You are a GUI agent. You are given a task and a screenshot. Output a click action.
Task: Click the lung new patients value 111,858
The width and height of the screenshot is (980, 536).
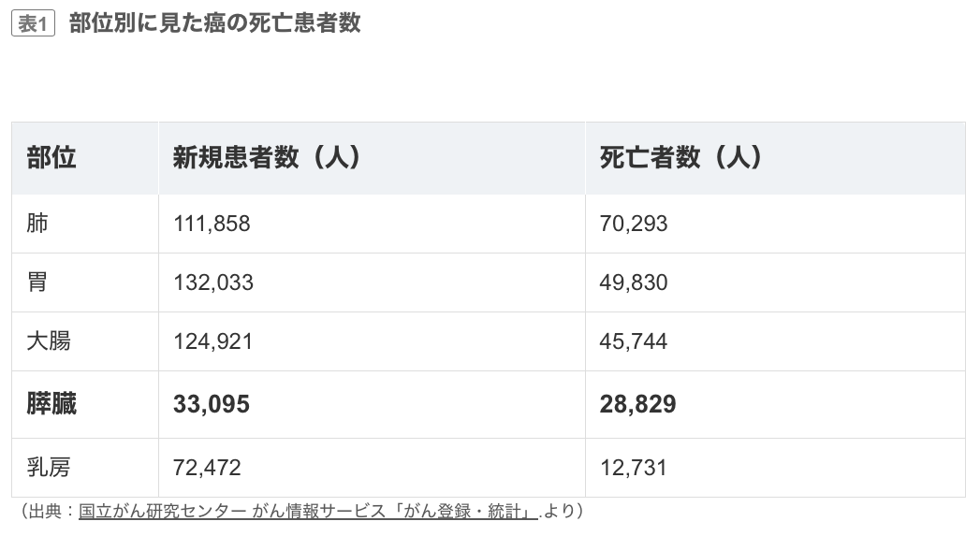[x=212, y=224]
